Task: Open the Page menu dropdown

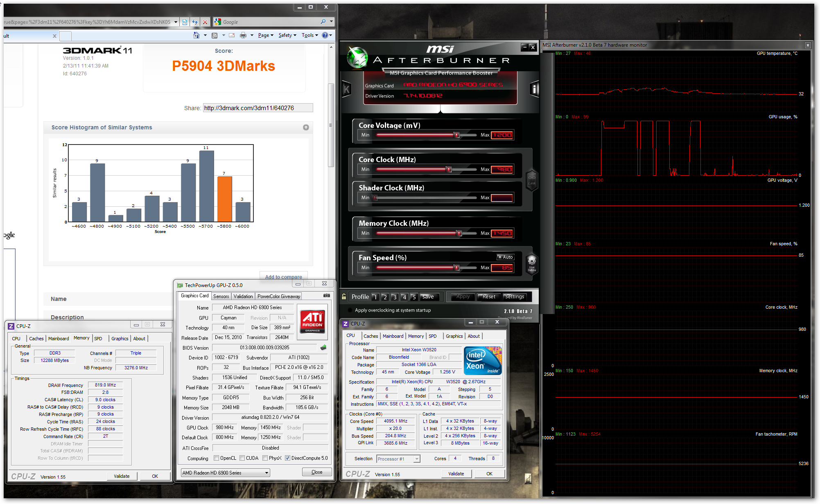Action: (266, 35)
